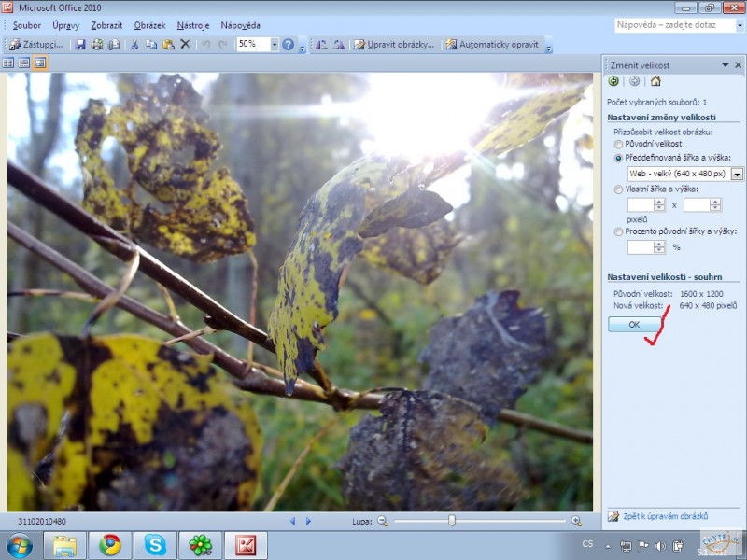Show hidden tray icons arrow
747x560 pixels.
coord(608,547)
